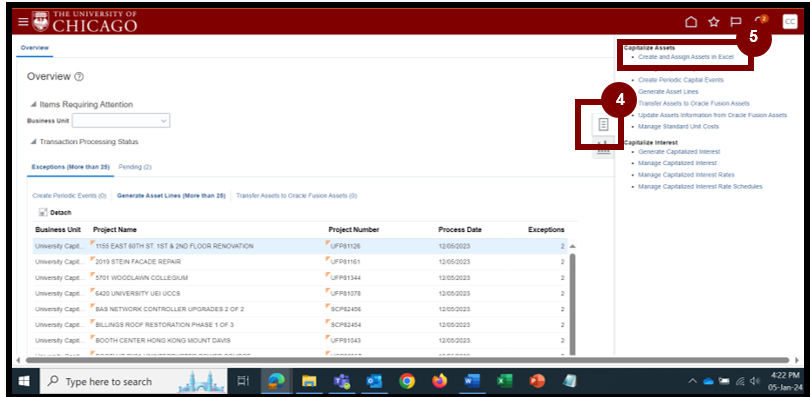
Task: Select BILLINGS ROOF RESTORATION PHASE row
Action: [x=300, y=325]
